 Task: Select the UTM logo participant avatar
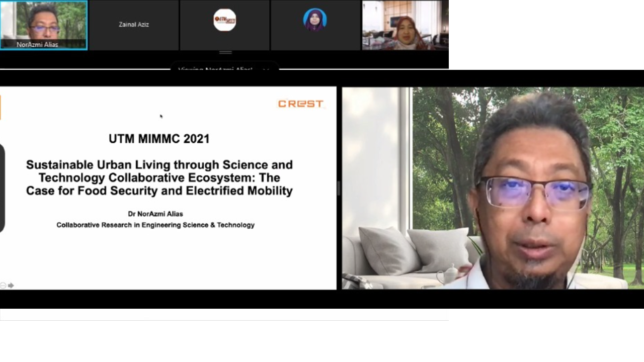[224, 20]
